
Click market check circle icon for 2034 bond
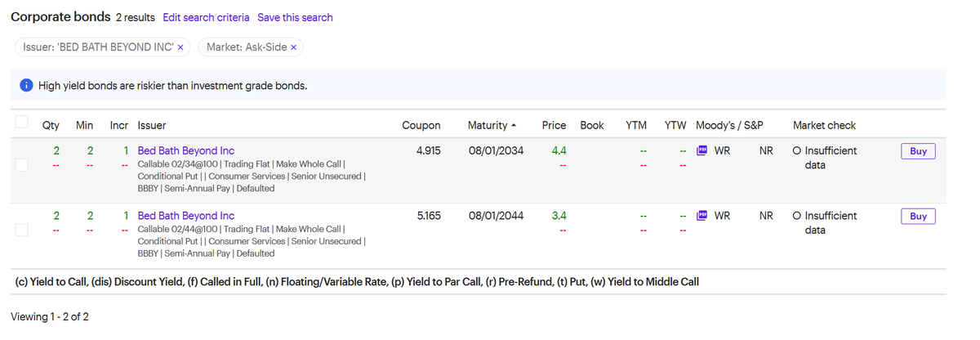[797, 151]
